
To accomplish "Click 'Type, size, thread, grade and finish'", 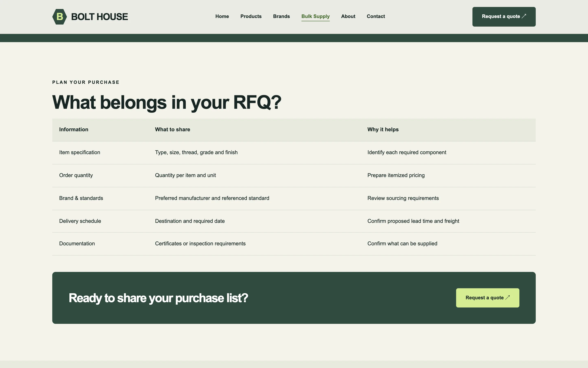I will pyautogui.click(x=196, y=152).
